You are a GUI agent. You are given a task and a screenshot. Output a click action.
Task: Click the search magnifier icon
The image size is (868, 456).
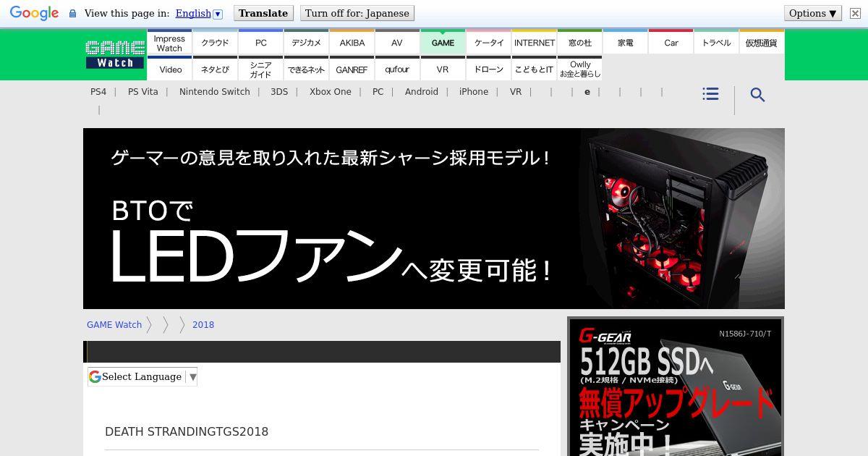(757, 95)
